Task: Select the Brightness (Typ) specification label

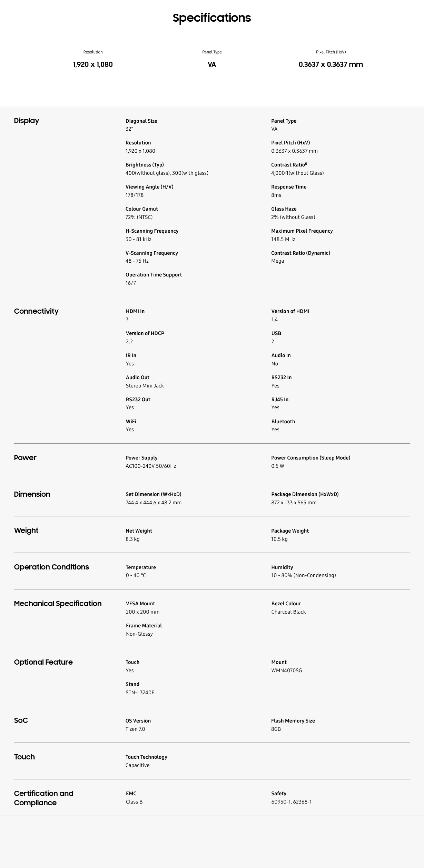Action: point(145,165)
